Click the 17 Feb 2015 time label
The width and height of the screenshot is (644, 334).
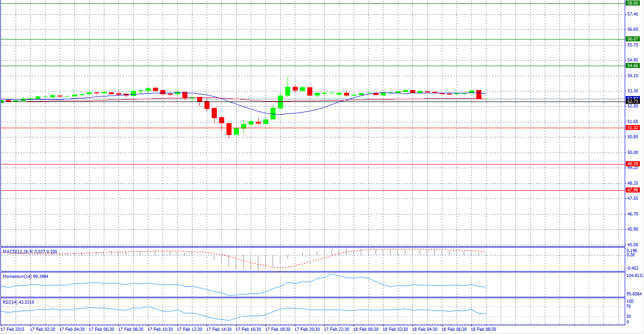[x=12, y=329]
